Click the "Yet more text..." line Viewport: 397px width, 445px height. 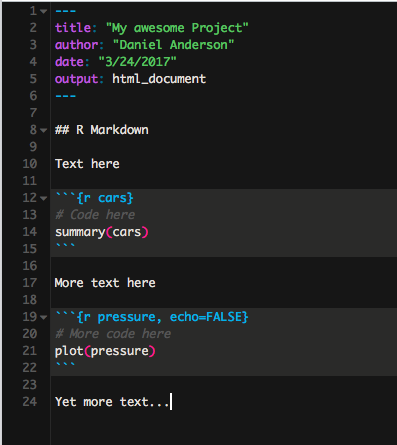point(112,402)
